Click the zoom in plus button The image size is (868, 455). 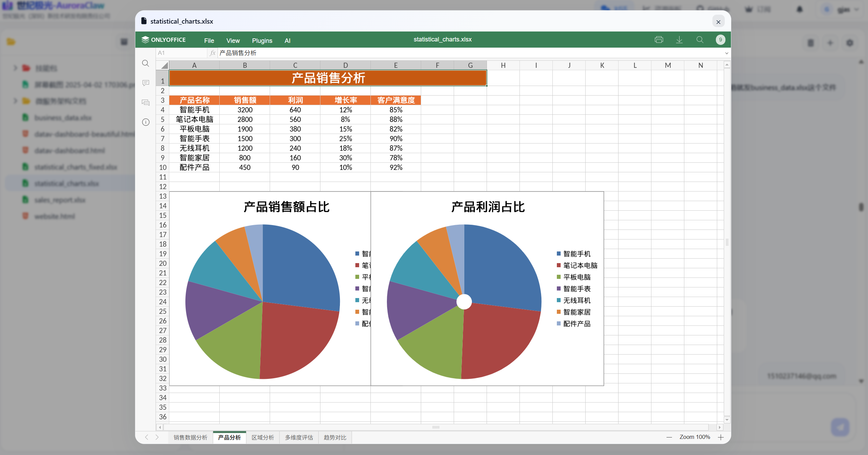tap(721, 437)
